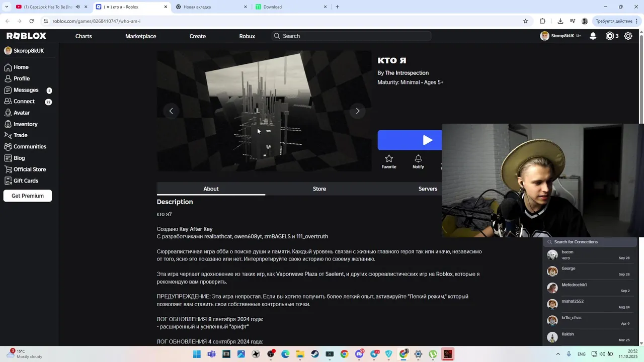Click the game screenshot thumbnail
The image size is (644, 362).
pyautogui.click(x=264, y=111)
